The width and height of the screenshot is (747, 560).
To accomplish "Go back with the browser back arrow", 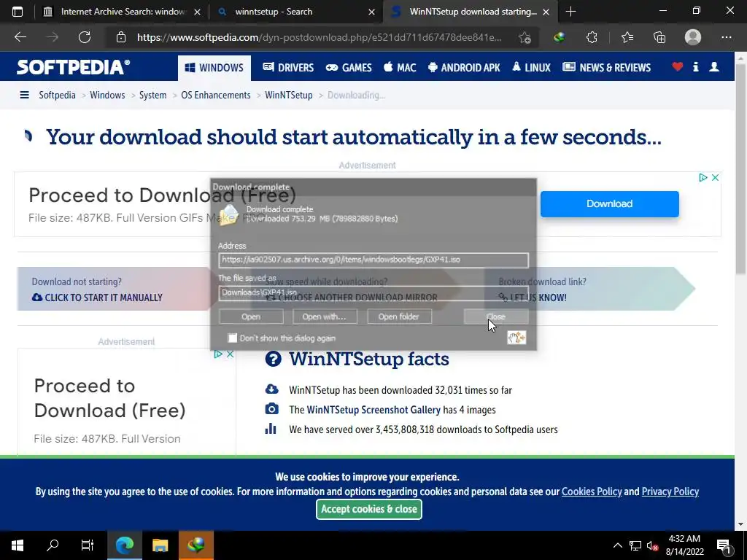I will coord(20,37).
